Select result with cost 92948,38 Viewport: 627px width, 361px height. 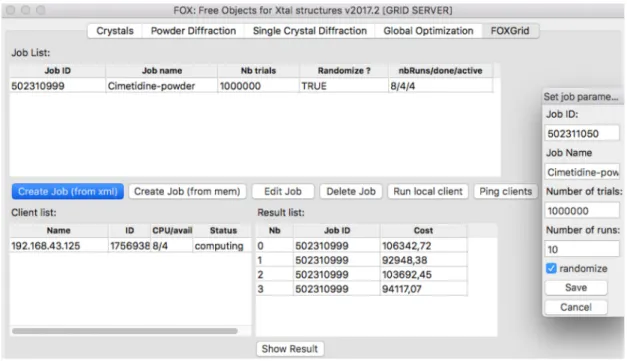pos(423,260)
